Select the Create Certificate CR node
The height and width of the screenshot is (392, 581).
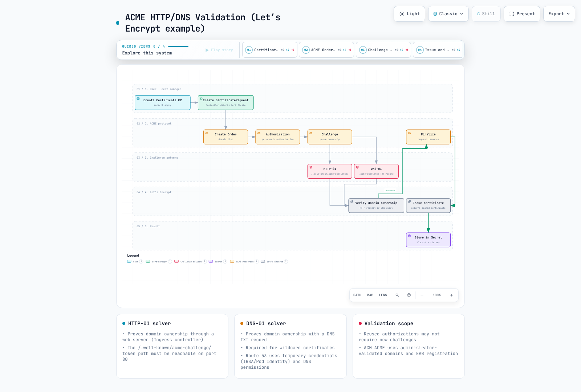(162, 102)
